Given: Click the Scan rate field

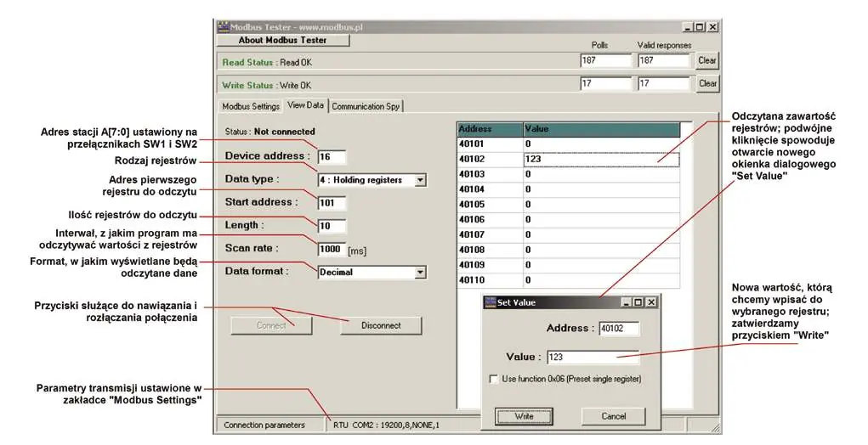Looking at the screenshot, I should tap(332, 249).
